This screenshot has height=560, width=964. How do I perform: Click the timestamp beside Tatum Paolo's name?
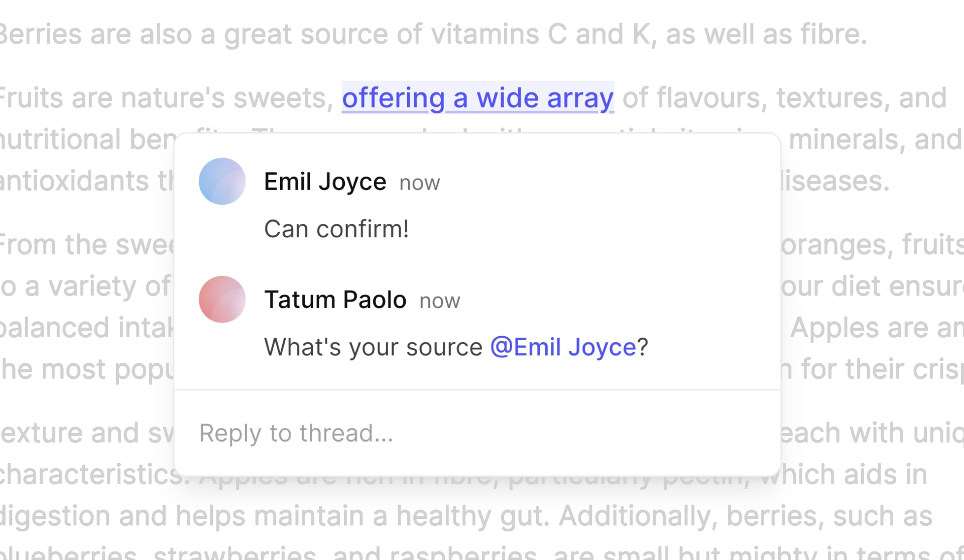439,301
